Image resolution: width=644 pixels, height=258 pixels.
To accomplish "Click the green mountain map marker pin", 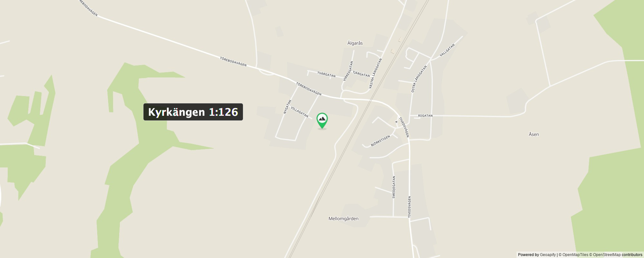I will pyautogui.click(x=322, y=121).
